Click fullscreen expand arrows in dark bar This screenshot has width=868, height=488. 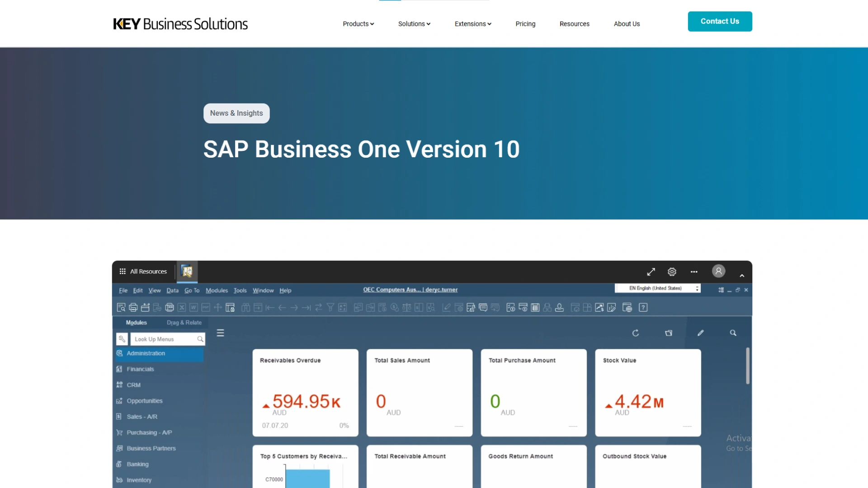pos(651,272)
